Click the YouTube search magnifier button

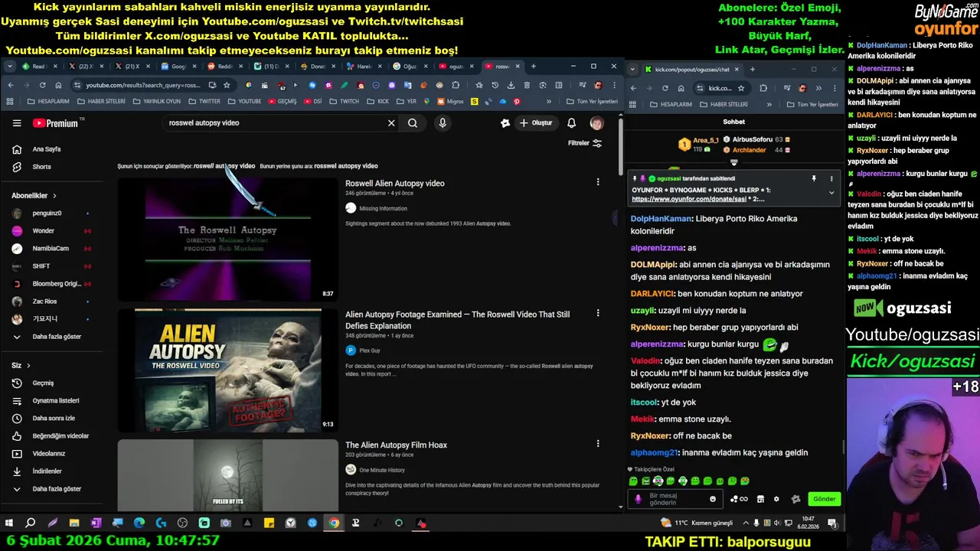pyautogui.click(x=413, y=123)
